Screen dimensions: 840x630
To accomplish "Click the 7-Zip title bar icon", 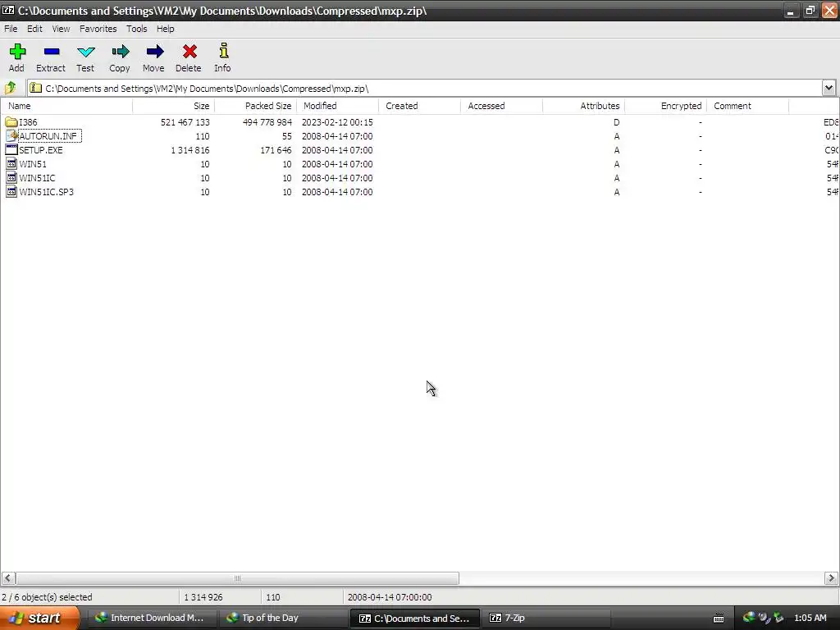I will [x=8, y=11].
